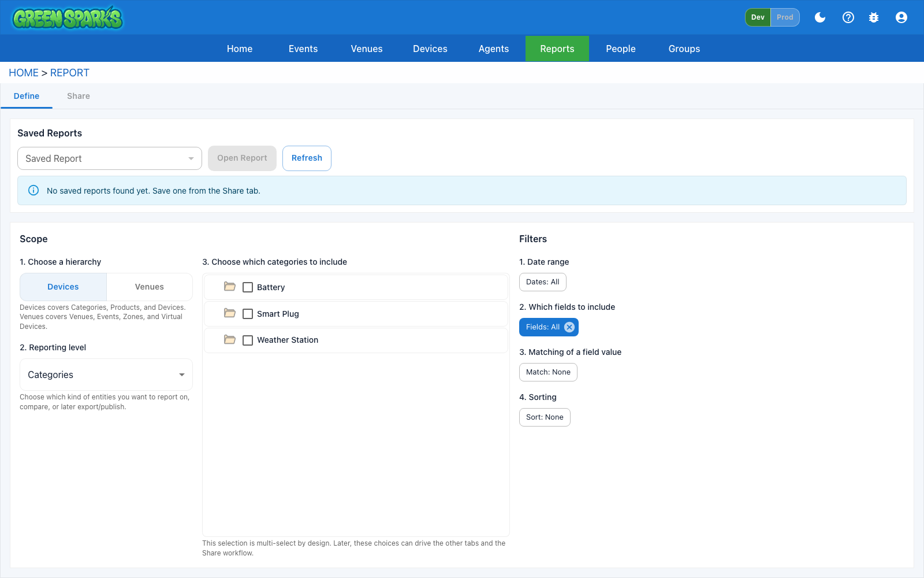Viewport: 924px width, 578px height.
Task: Click the REPORT breadcrumb link
Action: click(70, 73)
